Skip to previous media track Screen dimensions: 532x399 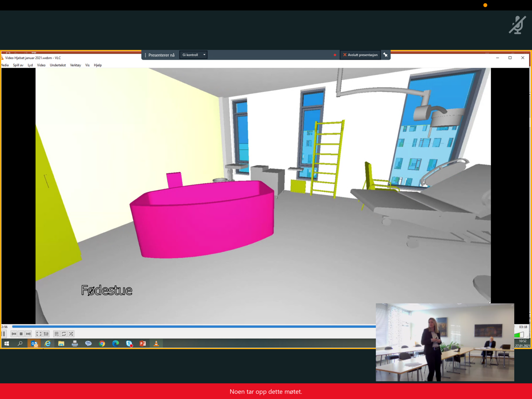14,334
